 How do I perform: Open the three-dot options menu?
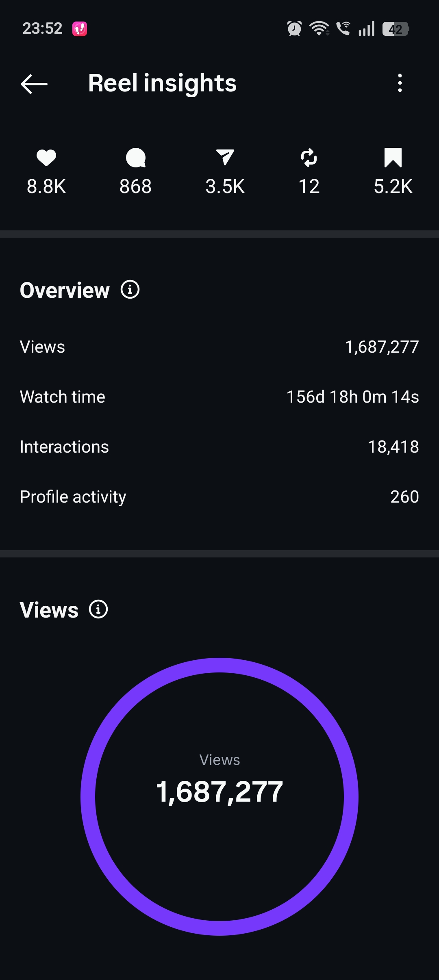400,83
